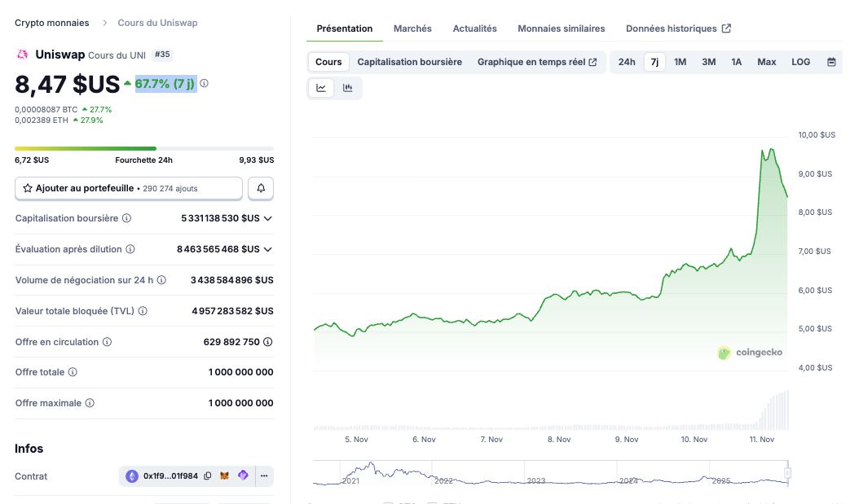Click the info icon beside 67.7% (7 j)
This screenshot has height=504, width=850.
point(205,83)
